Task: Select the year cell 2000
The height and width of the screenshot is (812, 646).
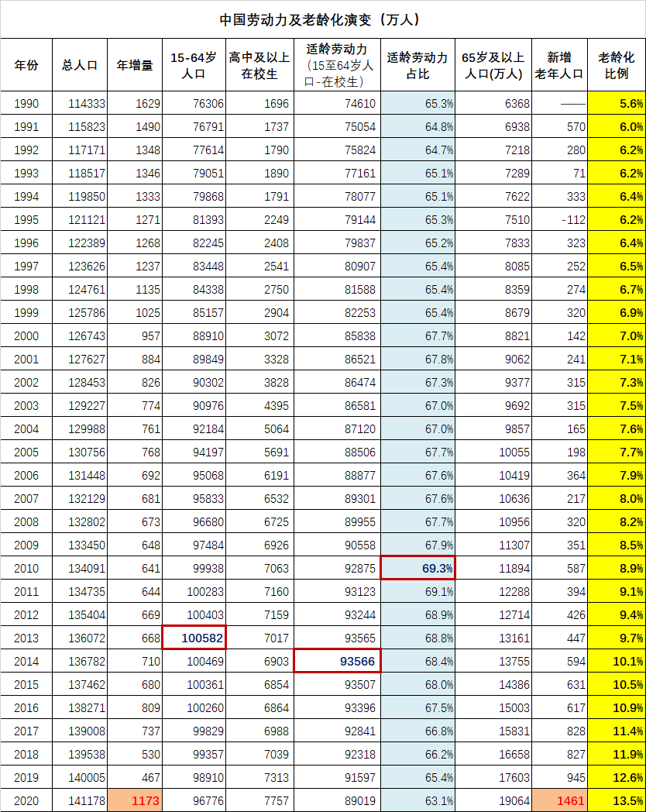Action: point(26,336)
